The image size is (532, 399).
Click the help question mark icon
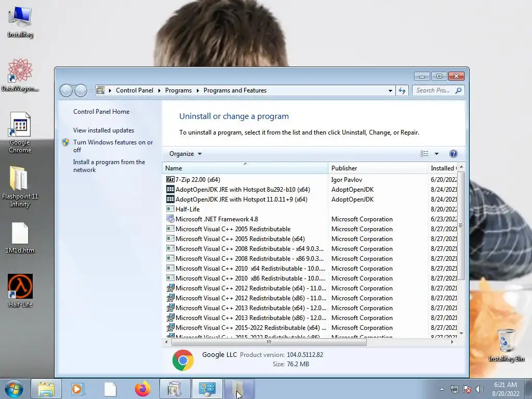coord(453,154)
